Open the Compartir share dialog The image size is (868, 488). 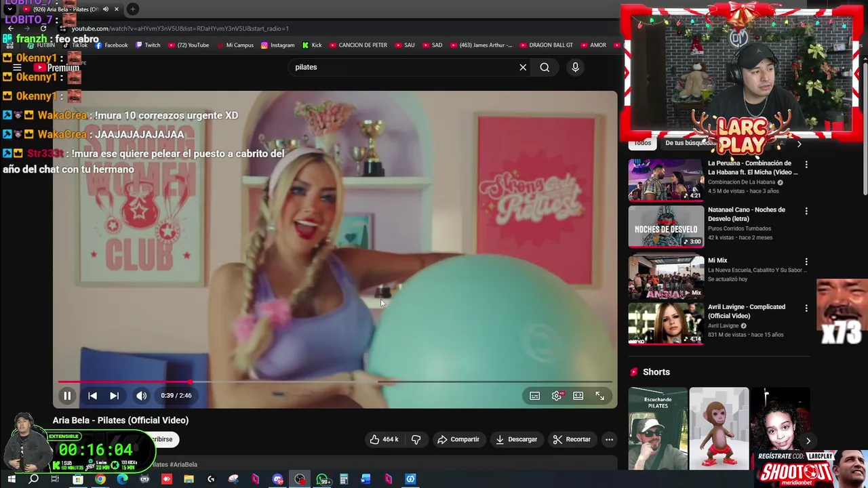(458, 439)
